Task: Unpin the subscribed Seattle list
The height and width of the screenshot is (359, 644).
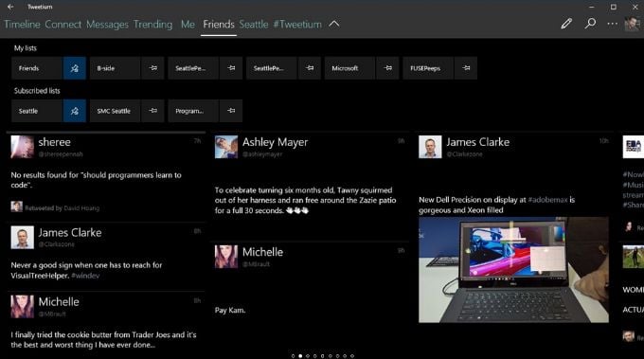Action: [74, 111]
